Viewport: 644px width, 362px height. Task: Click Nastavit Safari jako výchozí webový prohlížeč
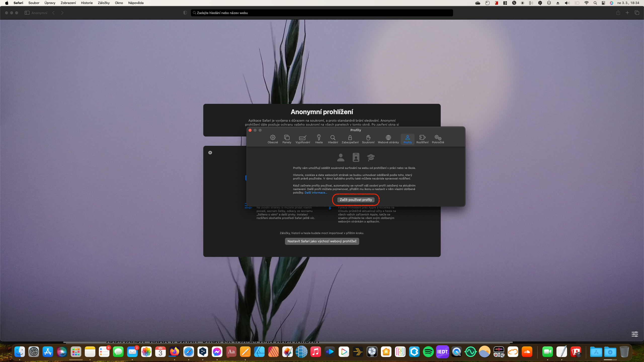(322, 241)
